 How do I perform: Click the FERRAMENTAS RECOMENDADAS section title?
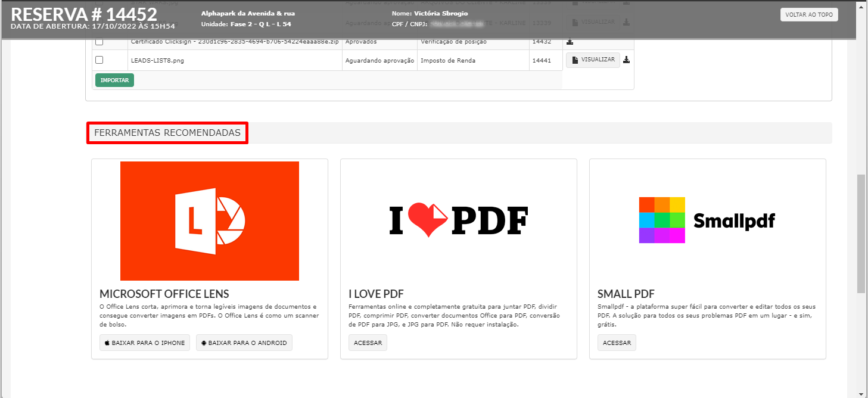tap(167, 133)
